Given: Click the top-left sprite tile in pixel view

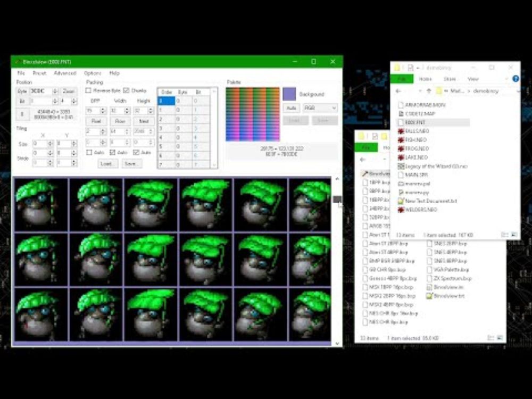Looking at the screenshot, I should click(x=41, y=205).
